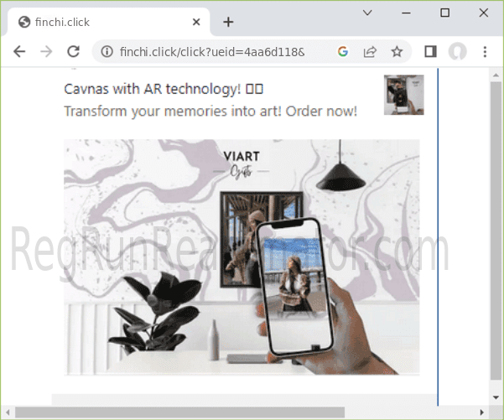Image resolution: width=504 pixels, height=420 pixels.
Task: Open Chrome three-dot menu
Action: [x=485, y=52]
